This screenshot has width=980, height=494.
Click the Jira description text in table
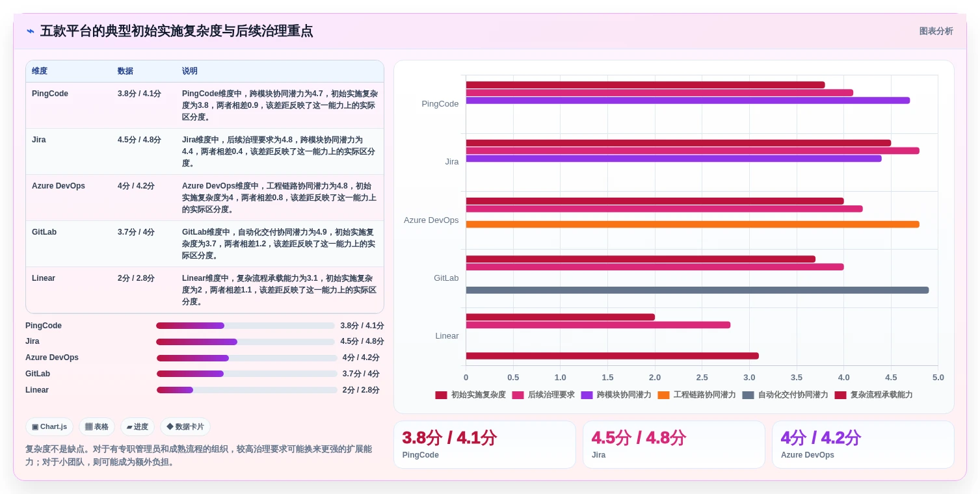pos(278,151)
